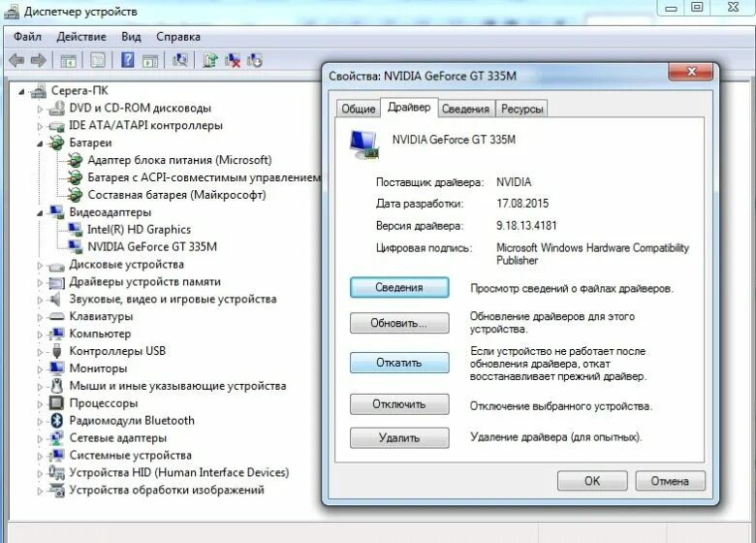Expand the Компьютер branch

point(40,335)
